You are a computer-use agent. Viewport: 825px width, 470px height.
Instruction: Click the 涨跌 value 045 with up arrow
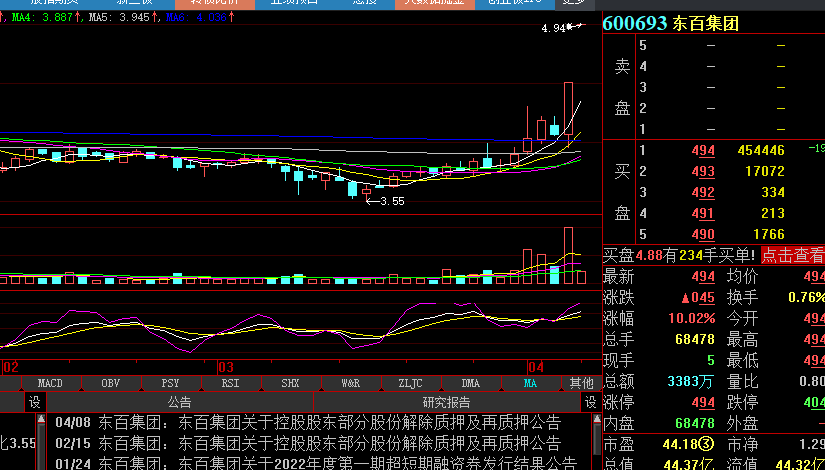coord(698,298)
